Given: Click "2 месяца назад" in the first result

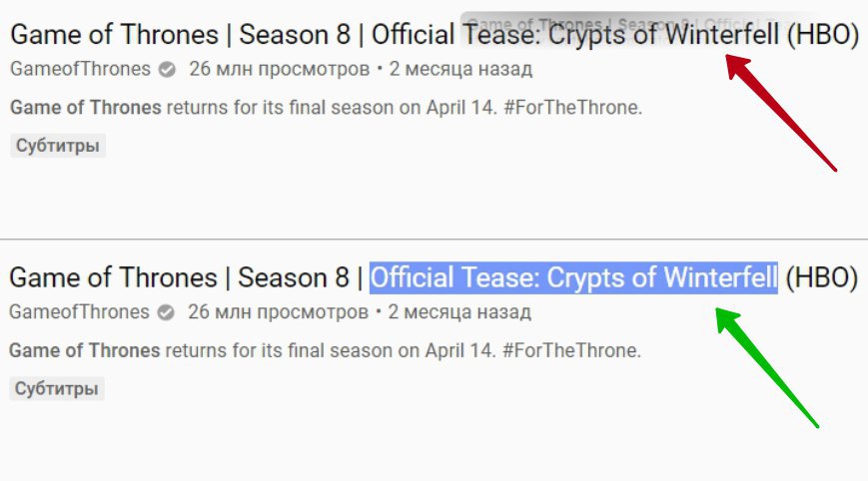Looking at the screenshot, I should click(460, 70).
